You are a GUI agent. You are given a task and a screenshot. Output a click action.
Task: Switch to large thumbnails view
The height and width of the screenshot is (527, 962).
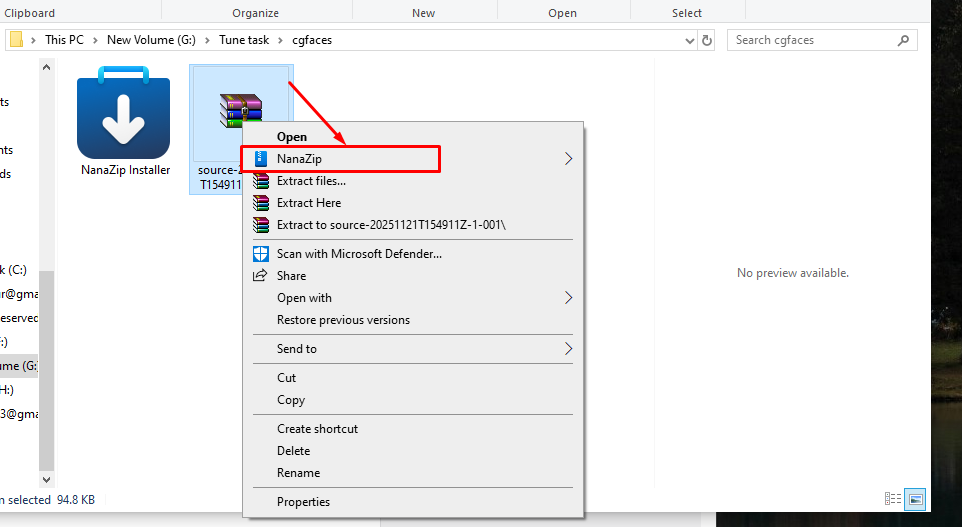pyautogui.click(x=915, y=499)
